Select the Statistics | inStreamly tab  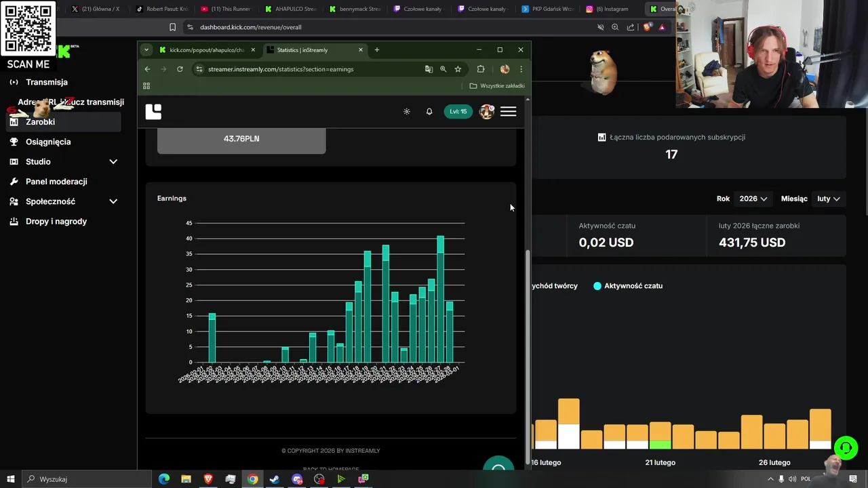(x=315, y=50)
